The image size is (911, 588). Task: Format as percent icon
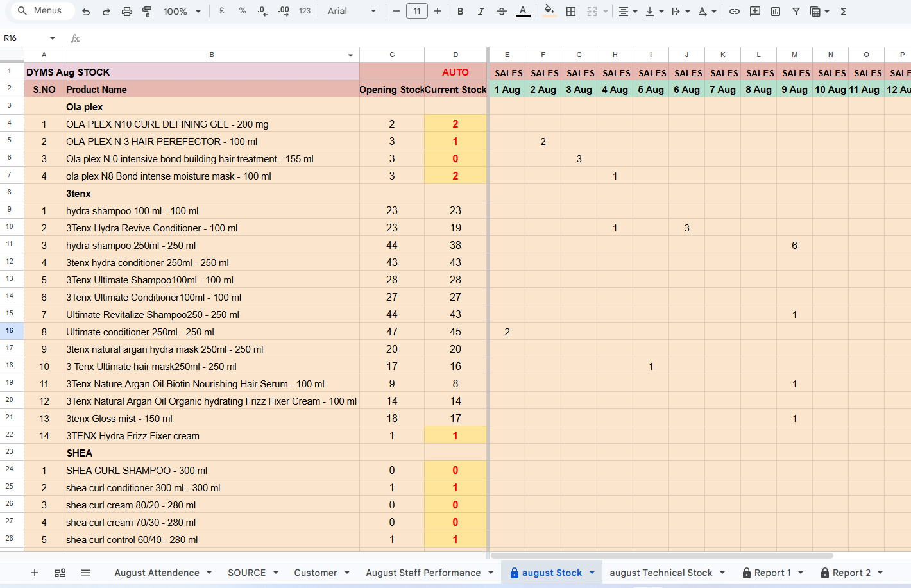tap(243, 11)
